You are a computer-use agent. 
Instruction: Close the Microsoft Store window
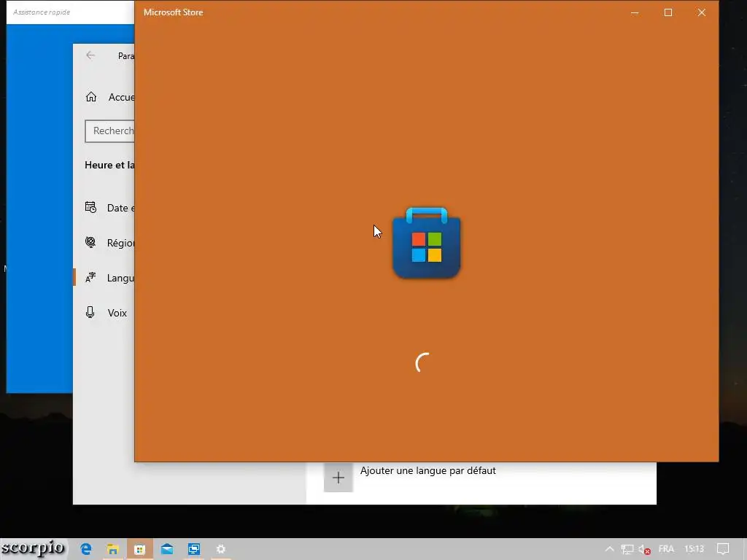701,12
